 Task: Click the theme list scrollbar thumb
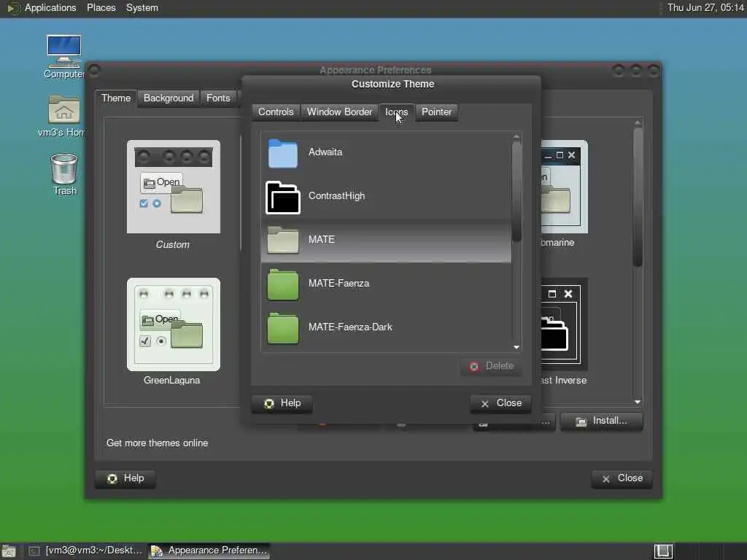click(x=638, y=196)
